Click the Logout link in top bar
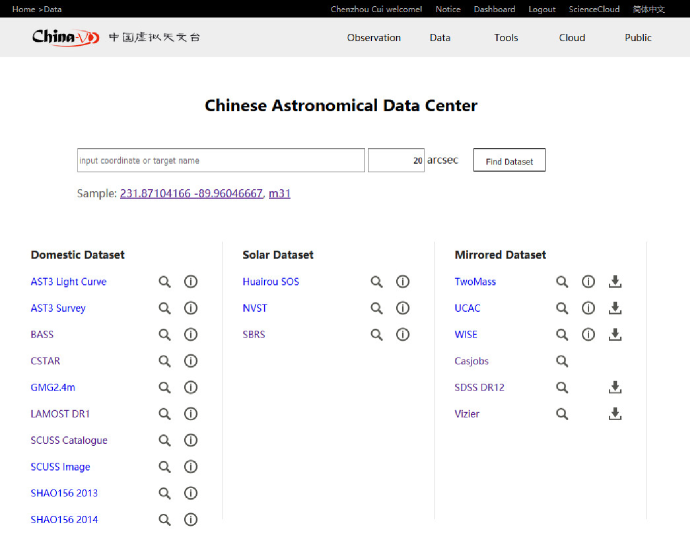Viewport: 690px width, 535px height. pyautogui.click(x=542, y=9)
